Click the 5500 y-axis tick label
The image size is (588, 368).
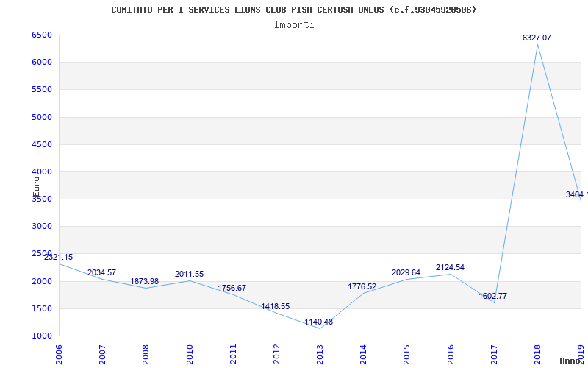pyautogui.click(x=42, y=90)
